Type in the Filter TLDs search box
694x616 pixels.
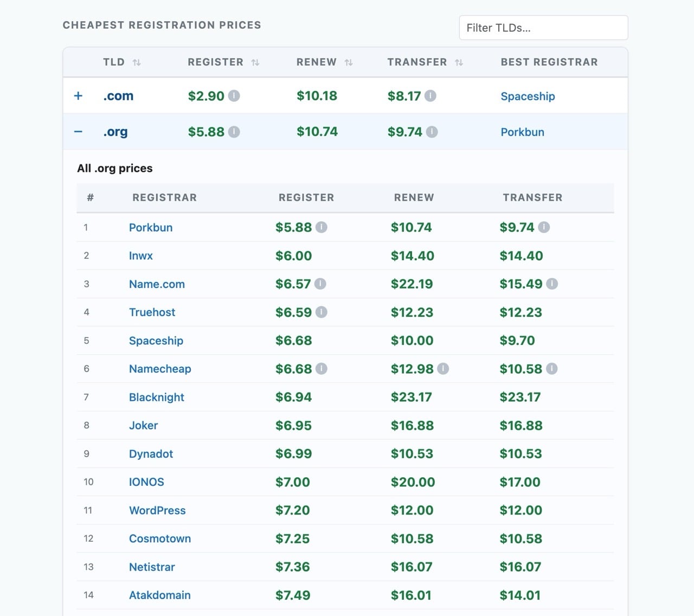click(543, 28)
